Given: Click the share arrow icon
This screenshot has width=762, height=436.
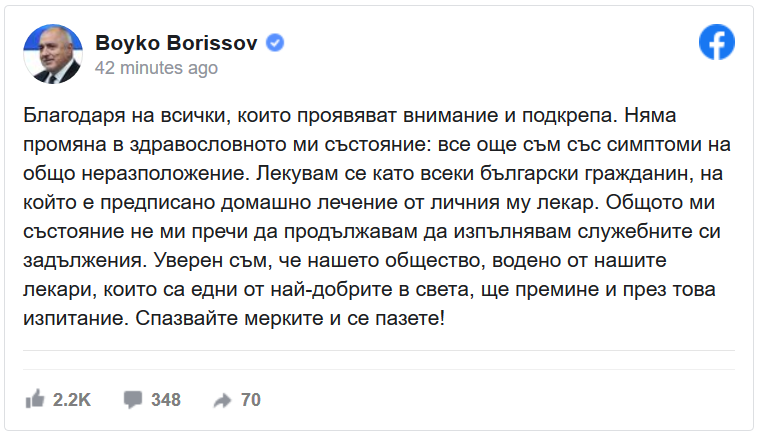Looking at the screenshot, I should (223, 400).
